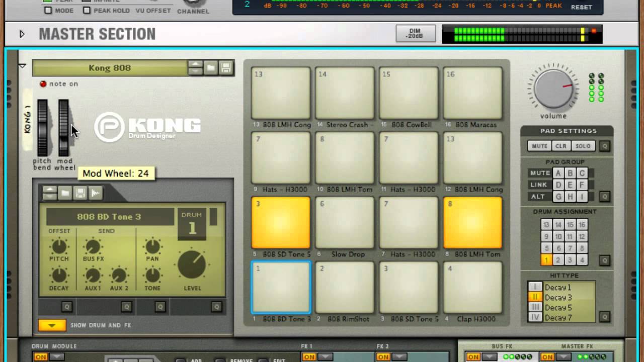
Task: Hit pad labeled 4 Clap H3000
Action: click(472, 288)
